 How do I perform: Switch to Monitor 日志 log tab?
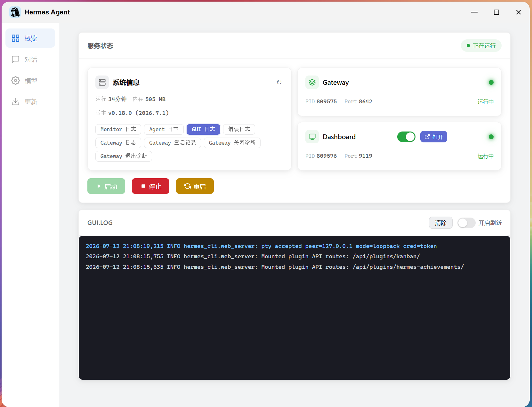click(118, 129)
